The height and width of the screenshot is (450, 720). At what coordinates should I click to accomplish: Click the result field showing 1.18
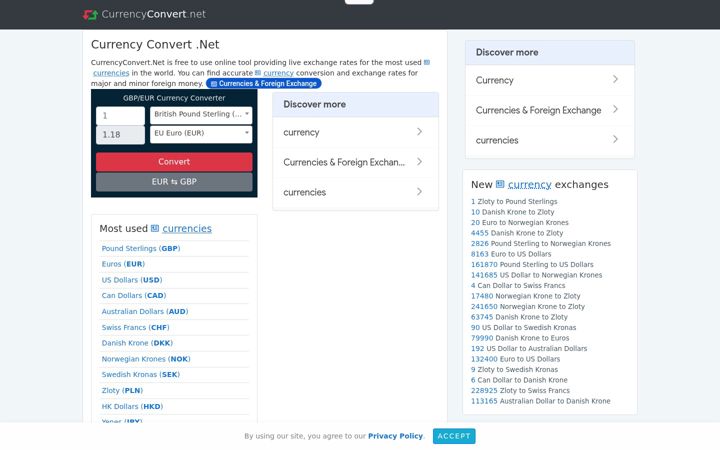(x=120, y=135)
